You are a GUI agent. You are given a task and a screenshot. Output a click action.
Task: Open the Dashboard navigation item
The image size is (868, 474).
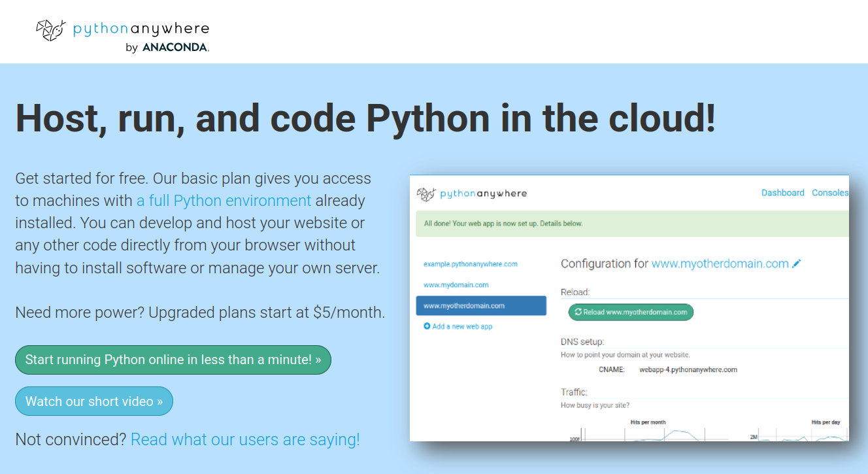tap(782, 192)
